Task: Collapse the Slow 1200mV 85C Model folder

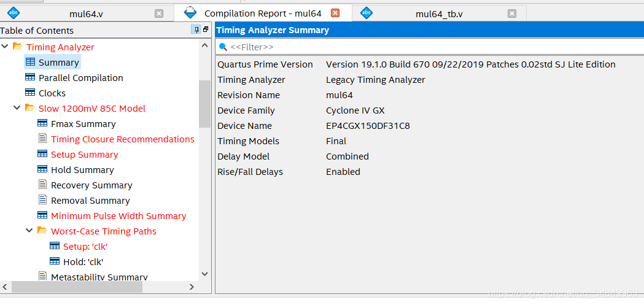Action: pos(17,108)
